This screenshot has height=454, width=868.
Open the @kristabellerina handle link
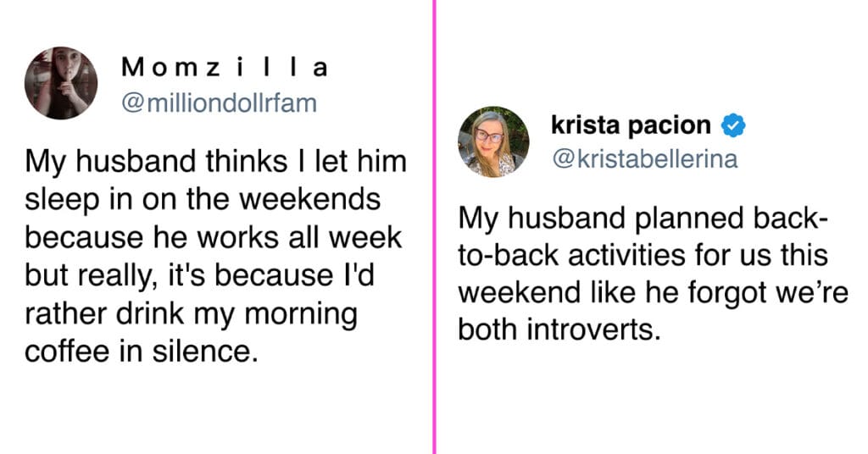coord(644,159)
